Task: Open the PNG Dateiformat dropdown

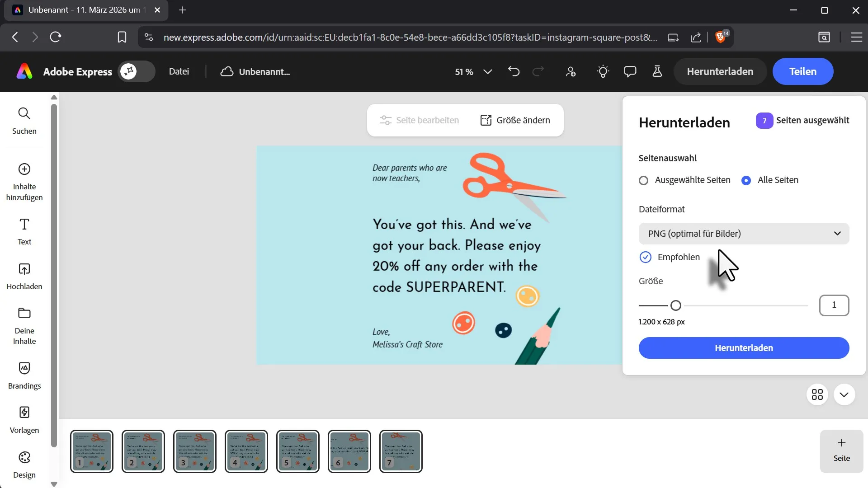Action: pos(744,234)
